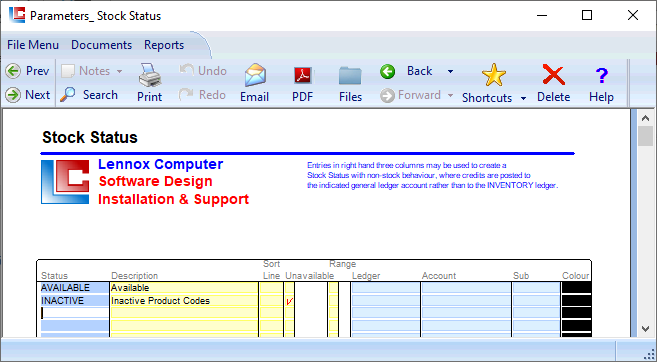657x362 pixels.
Task: Open Search with the magnifier icon
Action: 67,95
